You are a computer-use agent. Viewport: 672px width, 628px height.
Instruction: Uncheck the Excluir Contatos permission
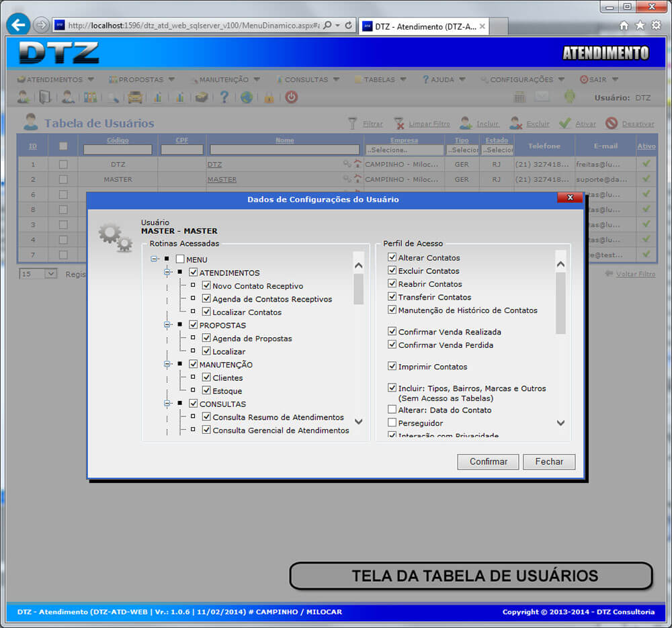click(x=392, y=271)
